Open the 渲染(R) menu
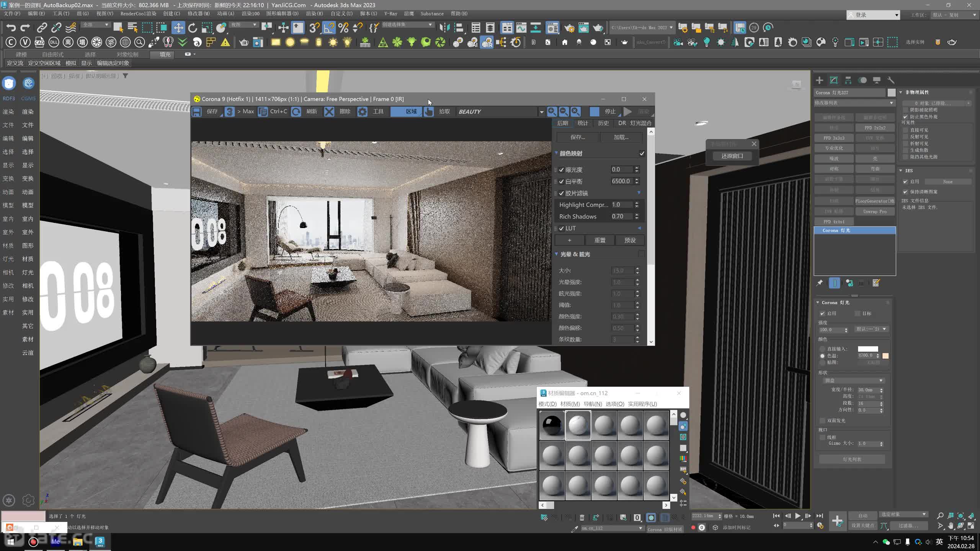Screen dimensions: 980x551 [x=314, y=13]
